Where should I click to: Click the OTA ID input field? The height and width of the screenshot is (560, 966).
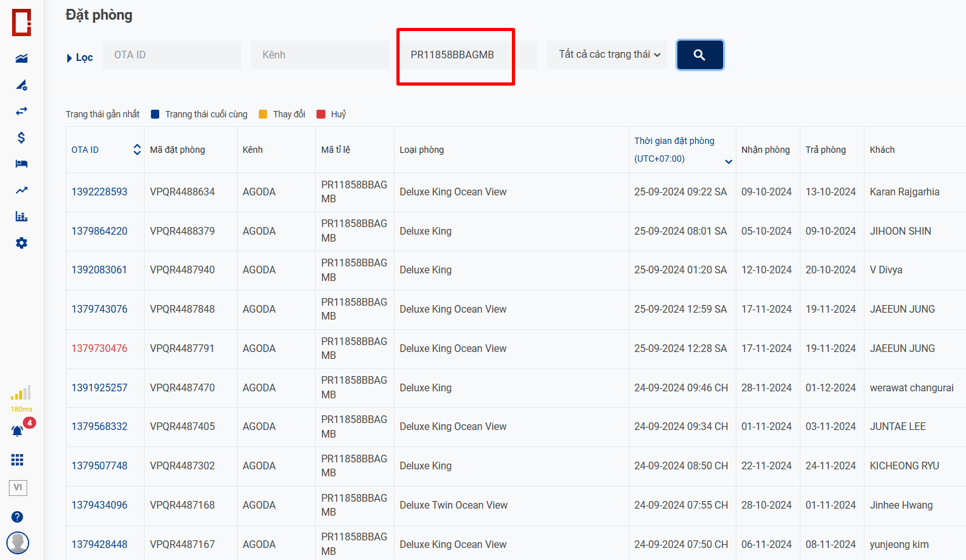click(x=171, y=55)
